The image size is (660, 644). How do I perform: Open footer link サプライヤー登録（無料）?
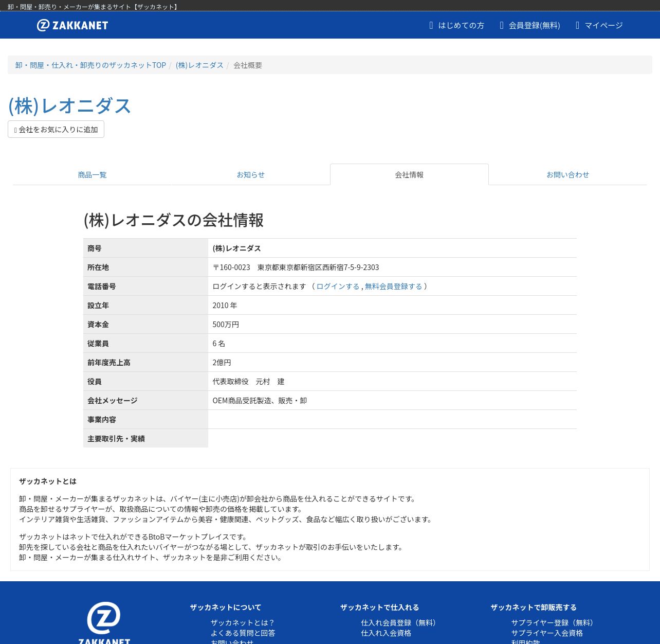click(x=554, y=623)
